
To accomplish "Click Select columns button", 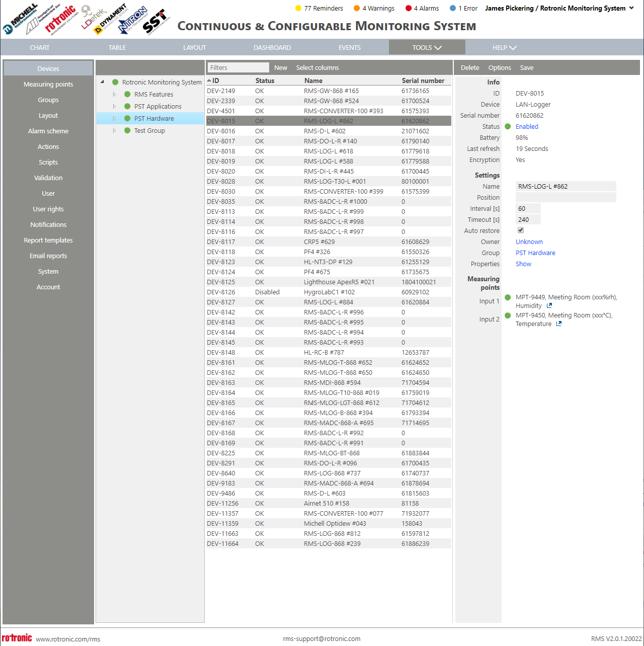I will 317,67.
